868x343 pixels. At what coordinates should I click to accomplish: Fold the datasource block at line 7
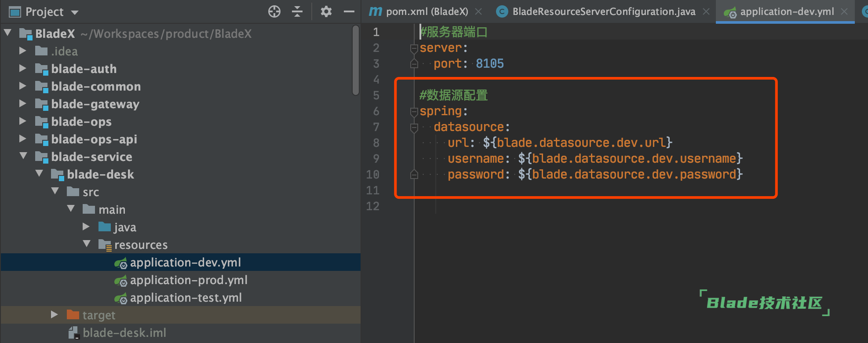(x=414, y=128)
